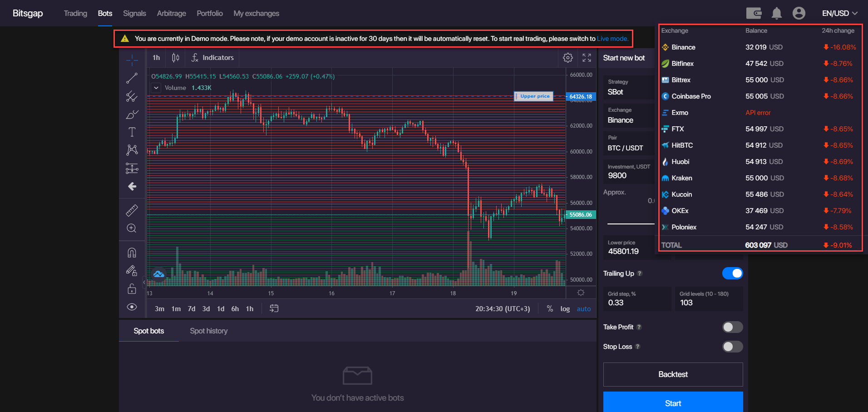
Task: Click the blue Start button
Action: [x=673, y=402]
